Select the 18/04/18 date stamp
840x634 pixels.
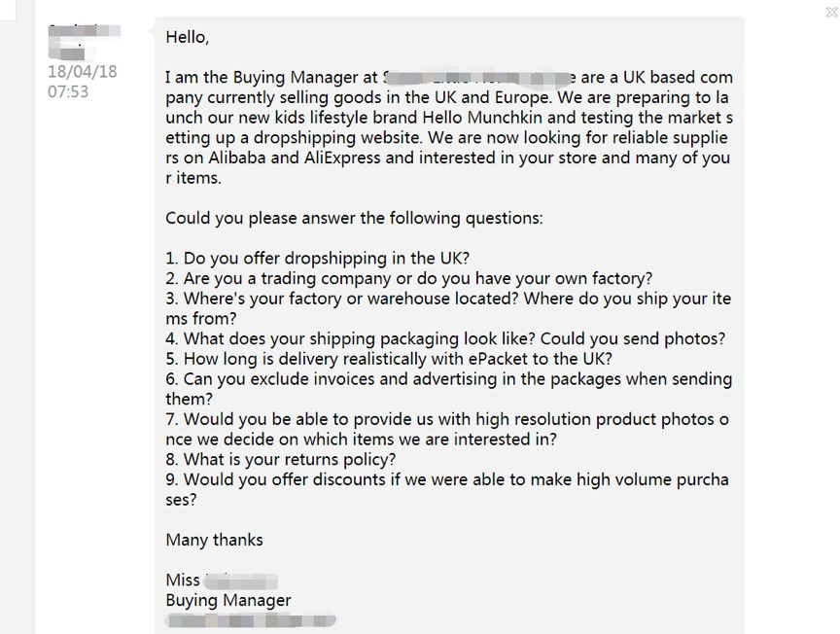click(x=83, y=71)
